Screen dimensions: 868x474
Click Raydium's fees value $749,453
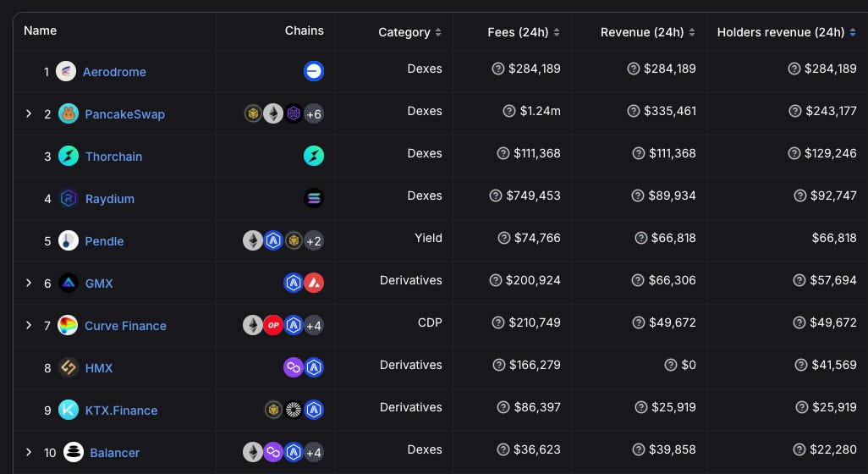tap(534, 196)
